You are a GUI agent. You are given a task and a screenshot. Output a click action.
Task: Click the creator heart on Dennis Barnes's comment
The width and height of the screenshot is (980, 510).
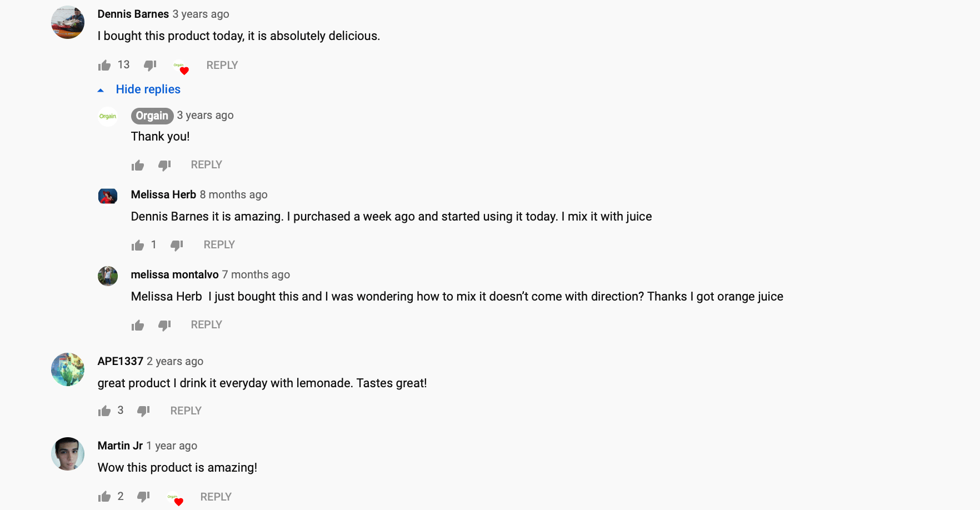182,69
